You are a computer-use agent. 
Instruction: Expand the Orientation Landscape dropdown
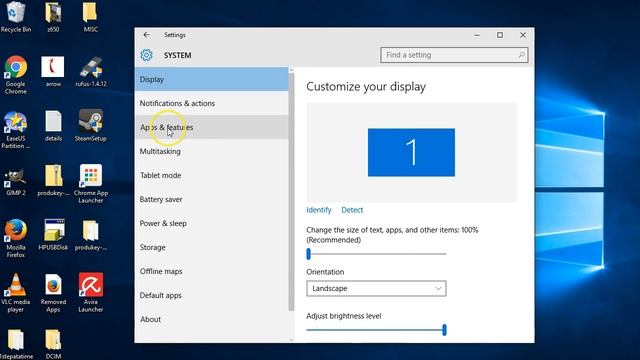(376, 289)
